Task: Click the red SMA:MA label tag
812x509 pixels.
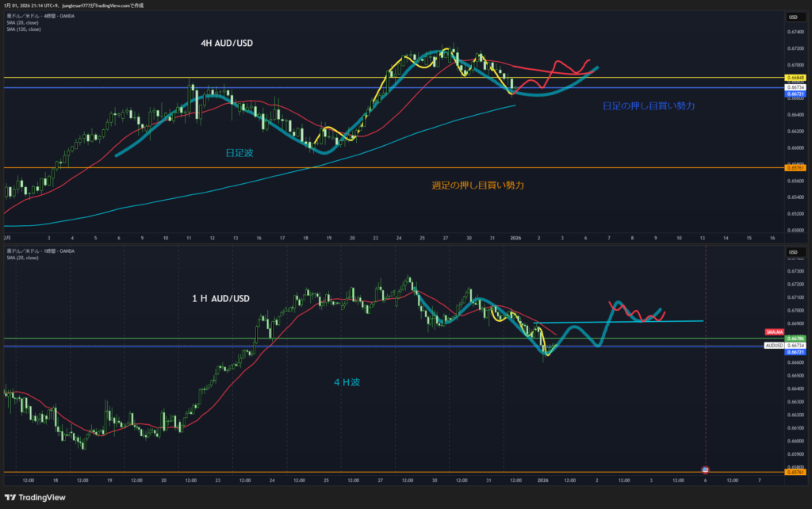Action: coord(774,331)
